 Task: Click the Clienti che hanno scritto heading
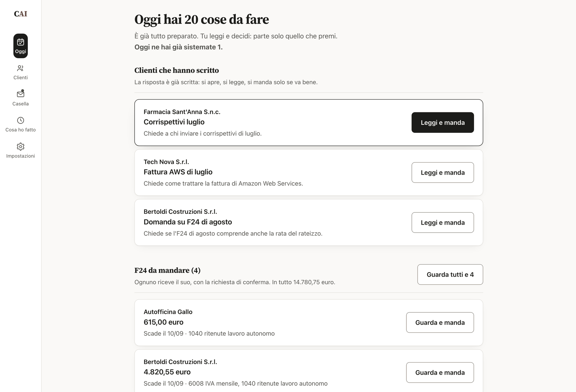coord(177,70)
